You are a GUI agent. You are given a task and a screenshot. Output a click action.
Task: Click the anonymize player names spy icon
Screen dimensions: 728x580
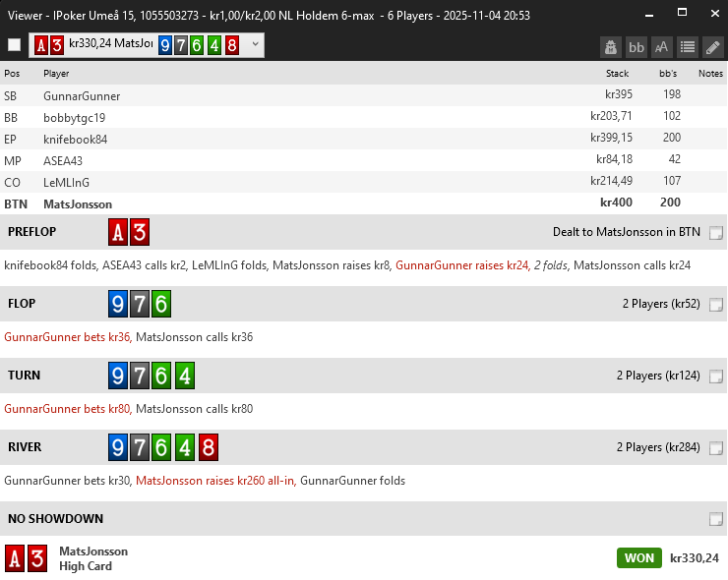[611, 46]
